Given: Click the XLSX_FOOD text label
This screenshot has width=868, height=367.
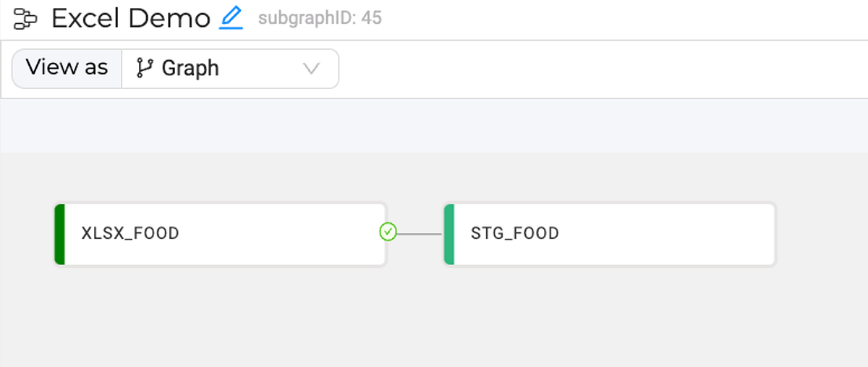Looking at the screenshot, I should click(130, 234).
